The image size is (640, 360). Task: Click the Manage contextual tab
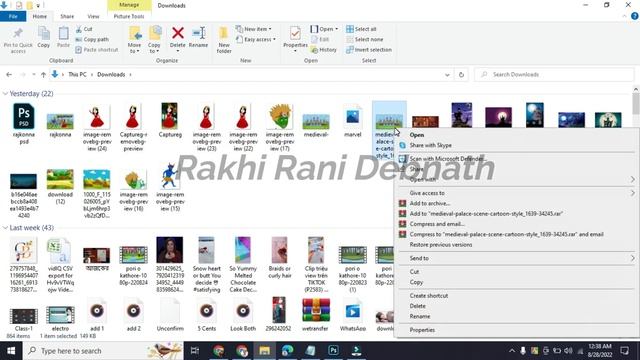point(129,5)
